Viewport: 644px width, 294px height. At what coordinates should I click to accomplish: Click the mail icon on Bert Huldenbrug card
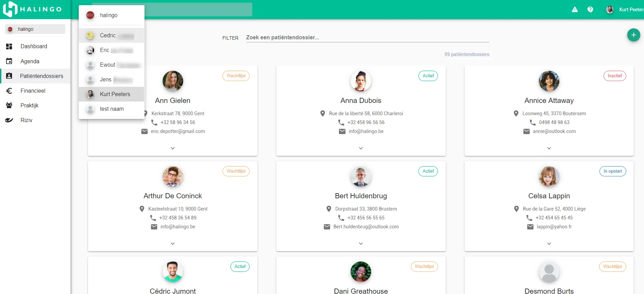point(327,227)
